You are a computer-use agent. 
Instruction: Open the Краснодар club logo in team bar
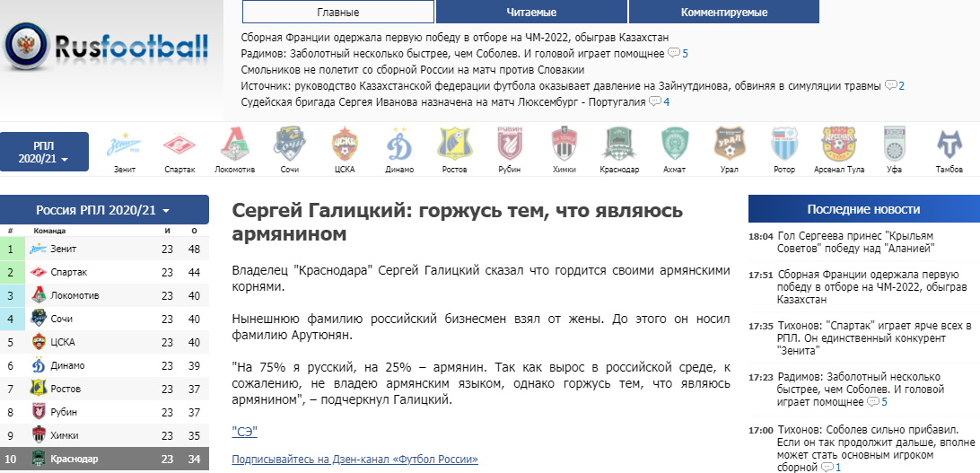619,145
